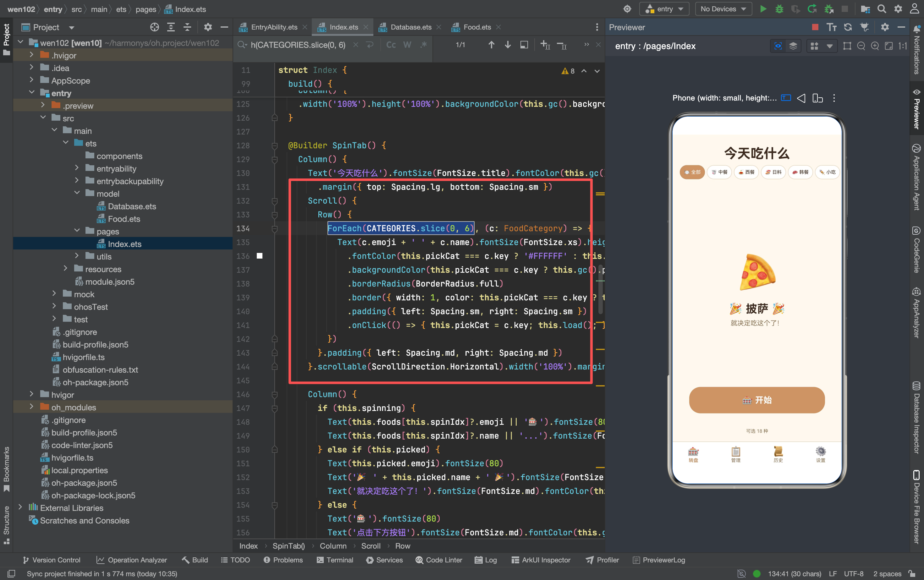Toggle Words (W) option in search bar

point(407,45)
